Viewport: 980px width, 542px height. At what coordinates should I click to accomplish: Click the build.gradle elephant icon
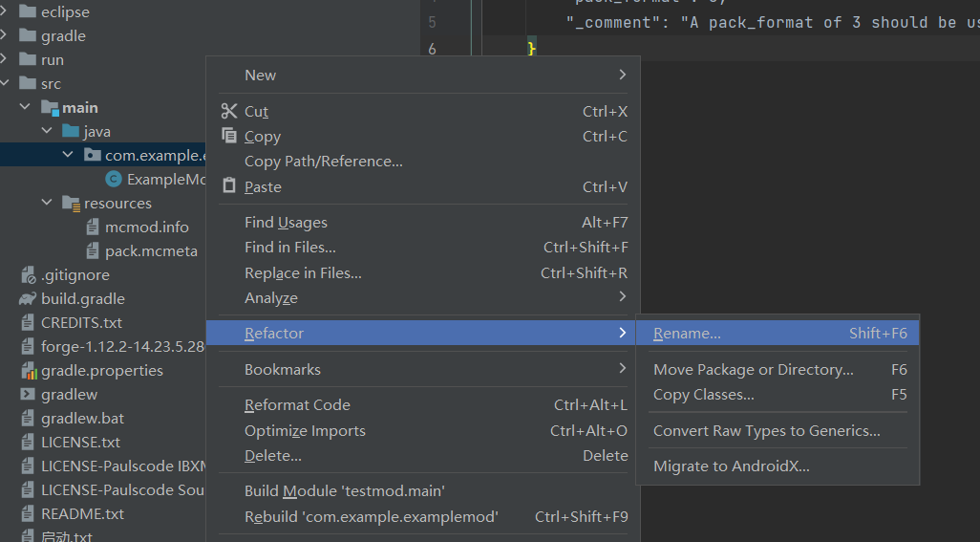28,298
